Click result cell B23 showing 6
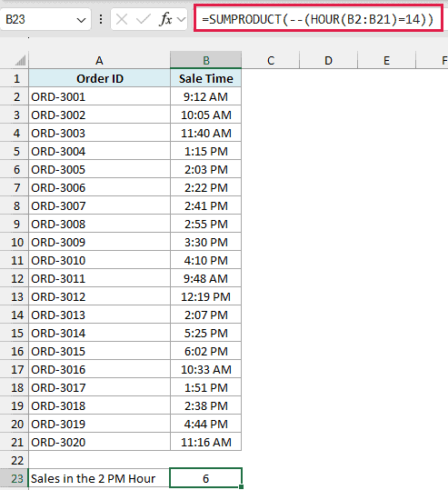Image resolution: width=448 pixels, height=490 pixels. 206,478
